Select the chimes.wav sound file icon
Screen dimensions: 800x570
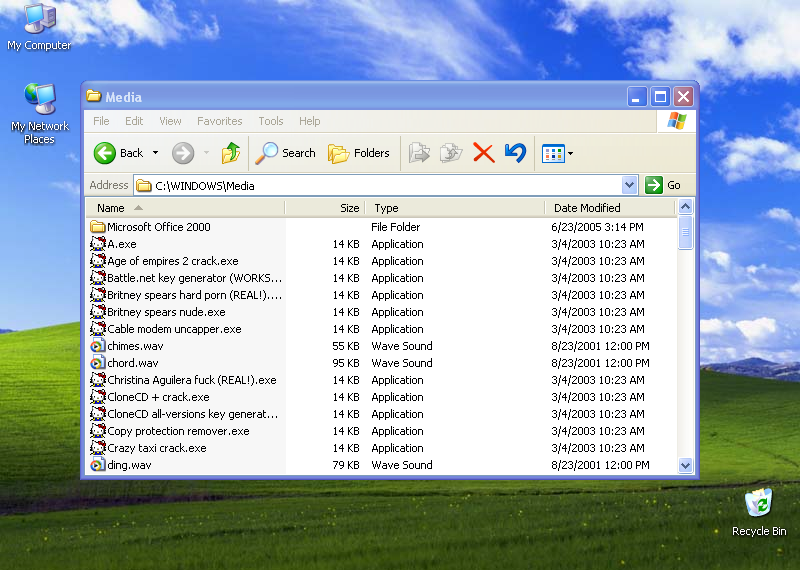[97, 346]
